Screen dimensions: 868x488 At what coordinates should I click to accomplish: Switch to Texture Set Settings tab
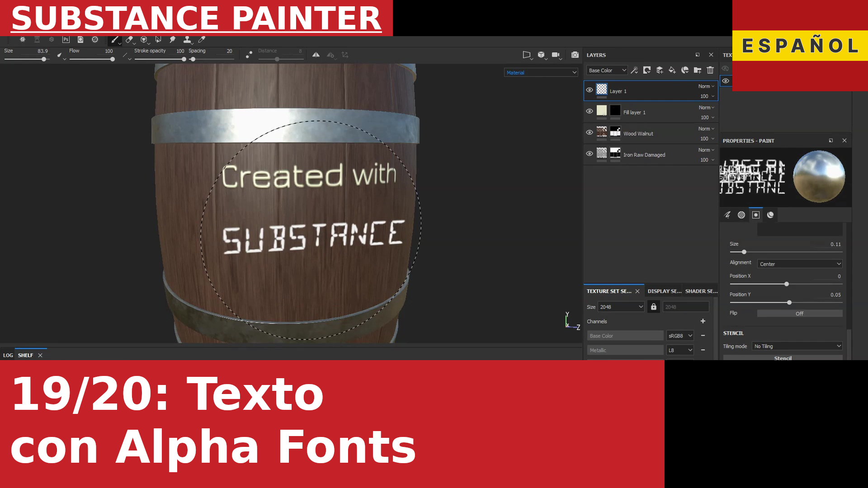[x=609, y=291]
